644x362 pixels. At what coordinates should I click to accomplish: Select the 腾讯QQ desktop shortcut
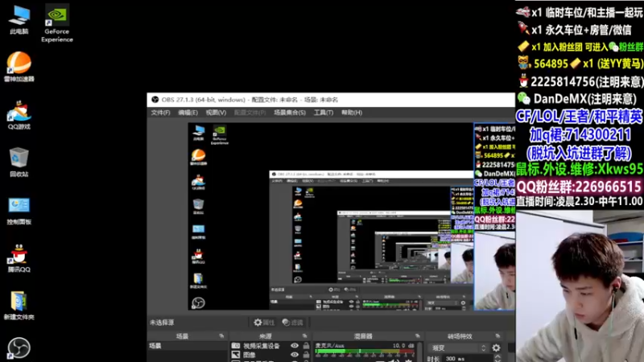pyautogui.click(x=19, y=258)
